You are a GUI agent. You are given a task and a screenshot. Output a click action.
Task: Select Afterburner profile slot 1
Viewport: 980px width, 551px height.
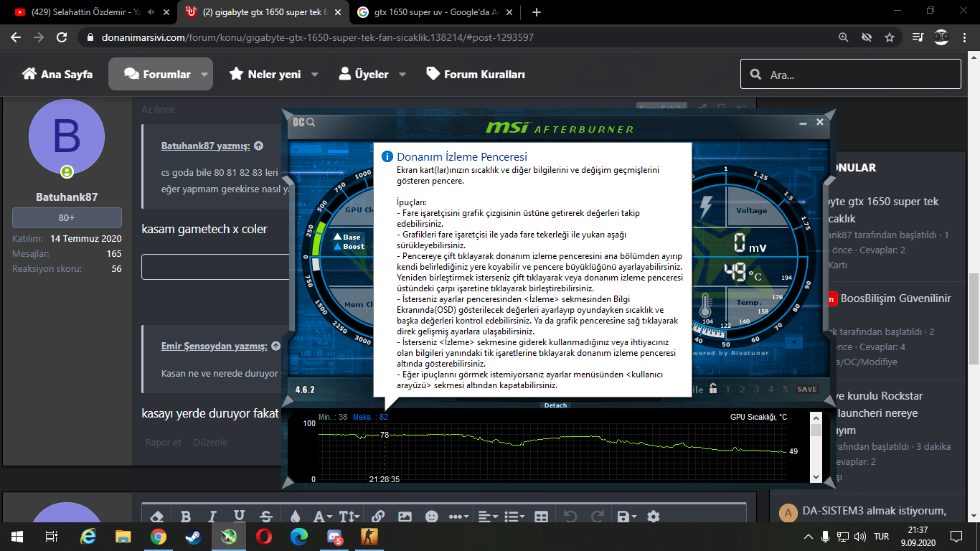click(727, 390)
